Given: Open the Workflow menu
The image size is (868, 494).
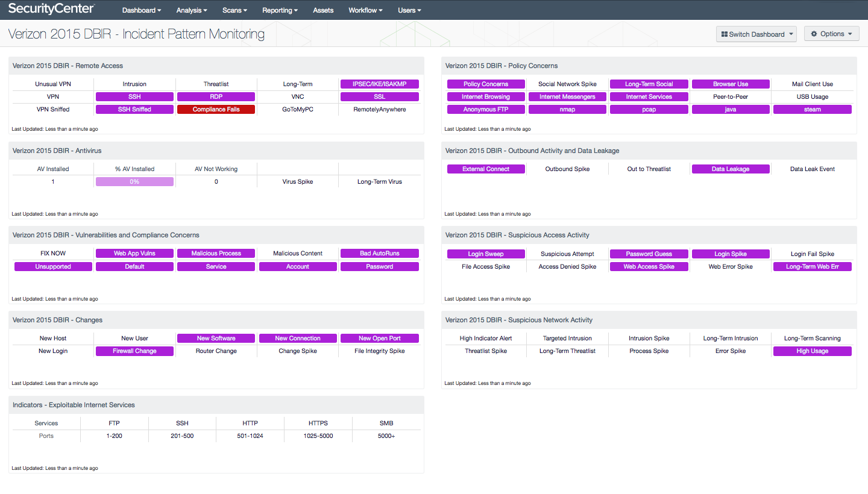Looking at the screenshot, I should point(365,10).
